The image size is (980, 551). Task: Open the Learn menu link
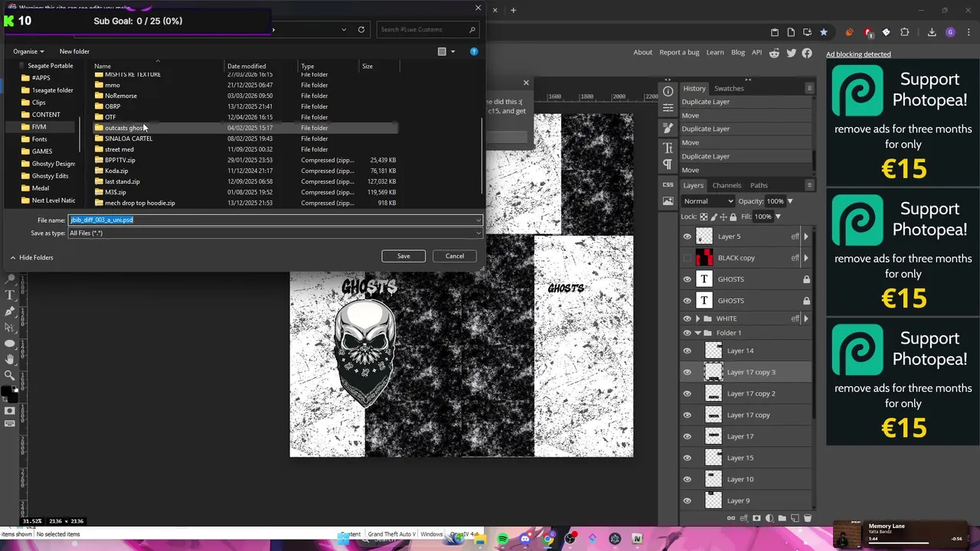coord(715,52)
